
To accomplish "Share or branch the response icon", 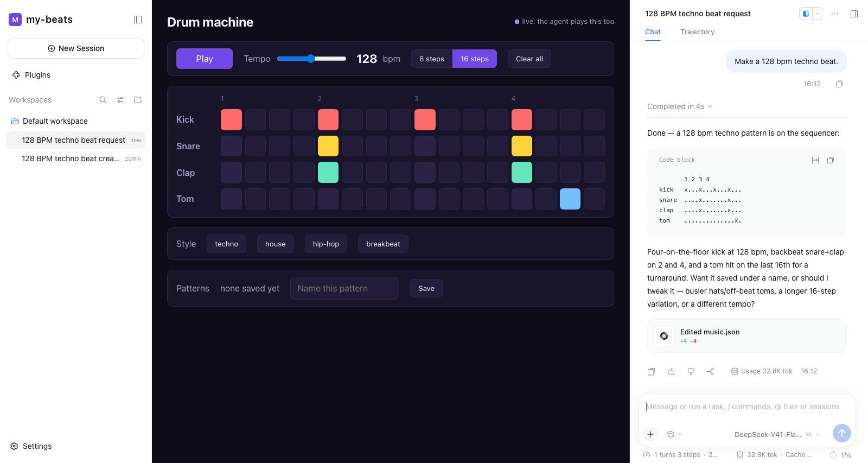I will (x=710, y=371).
